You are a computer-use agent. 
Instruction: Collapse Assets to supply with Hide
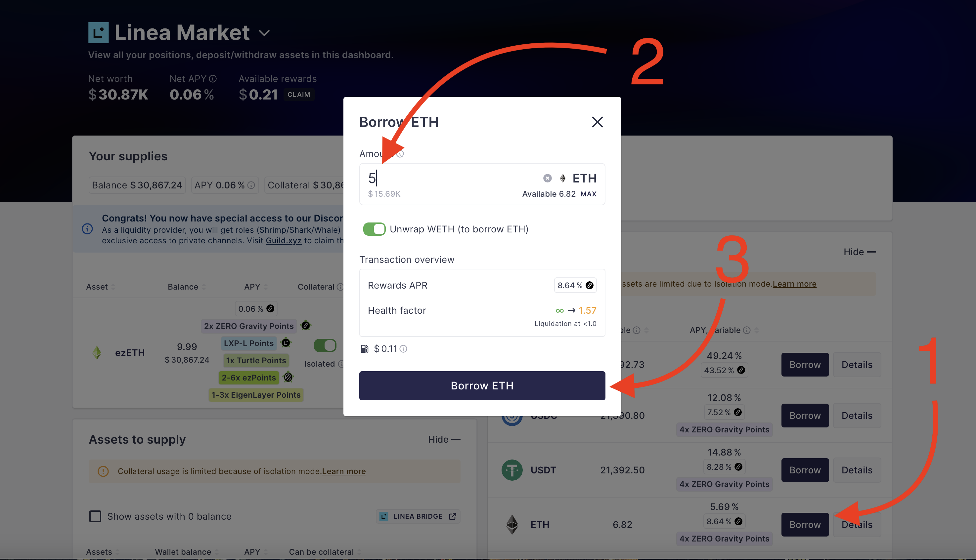coord(444,439)
